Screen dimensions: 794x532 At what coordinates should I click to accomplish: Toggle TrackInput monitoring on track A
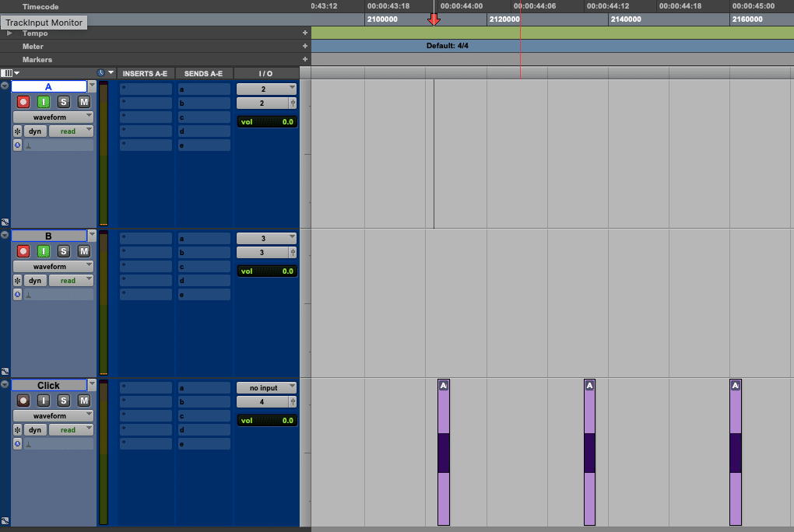(44, 102)
